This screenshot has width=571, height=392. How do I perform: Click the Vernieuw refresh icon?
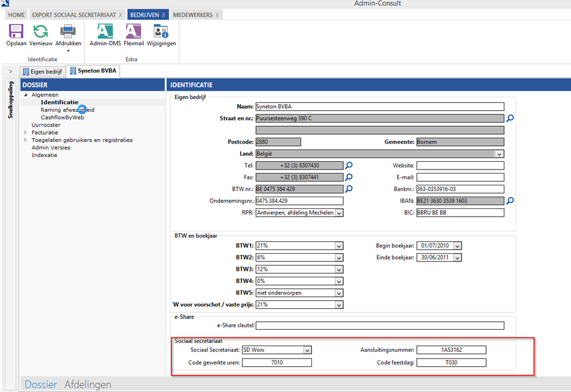click(41, 32)
